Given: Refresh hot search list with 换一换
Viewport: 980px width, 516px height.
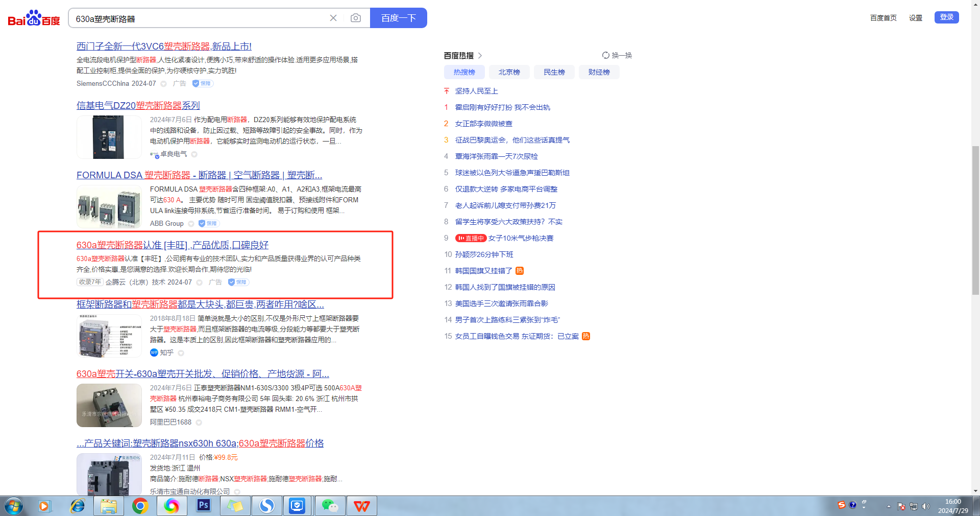Looking at the screenshot, I should click(x=617, y=55).
